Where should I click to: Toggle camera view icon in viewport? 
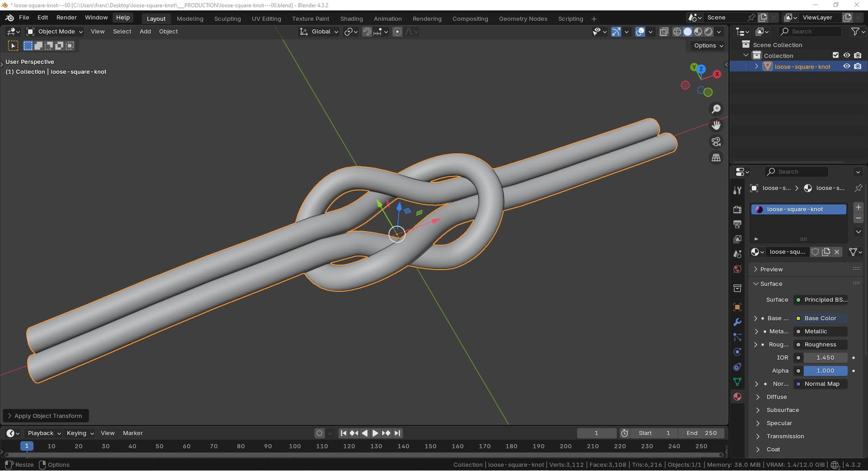tap(716, 142)
